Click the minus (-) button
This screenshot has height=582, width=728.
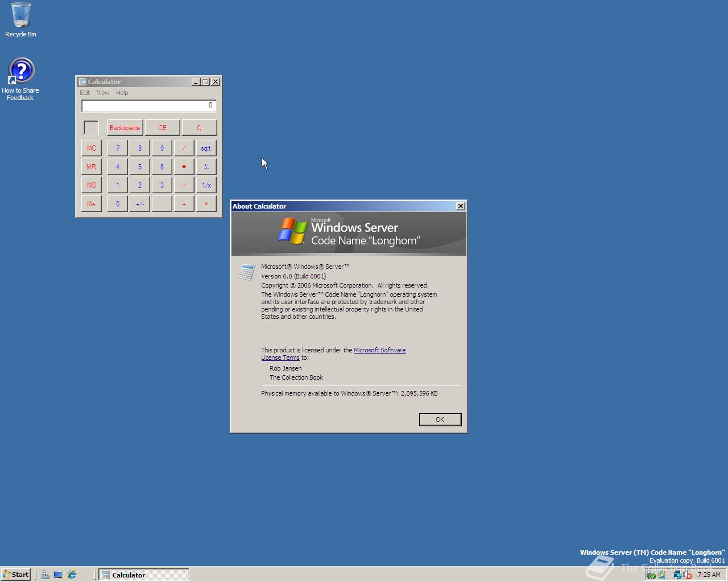pyautogui.click(x=184, y=185)
